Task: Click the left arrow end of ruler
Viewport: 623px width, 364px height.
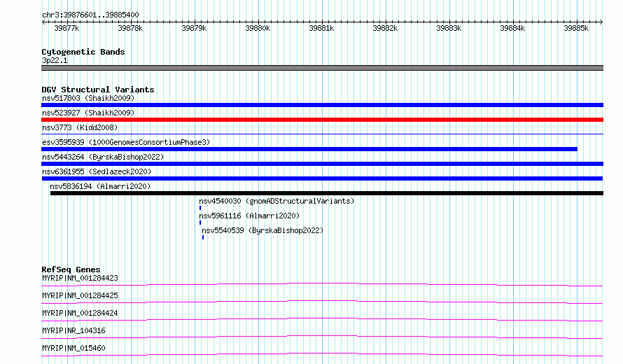Action: 43,22
